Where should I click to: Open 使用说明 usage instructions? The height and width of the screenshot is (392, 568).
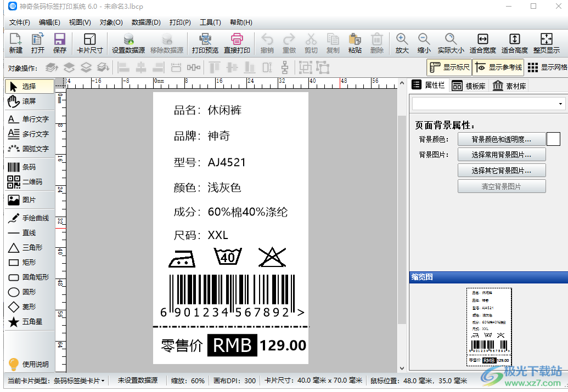coord(29,364)
